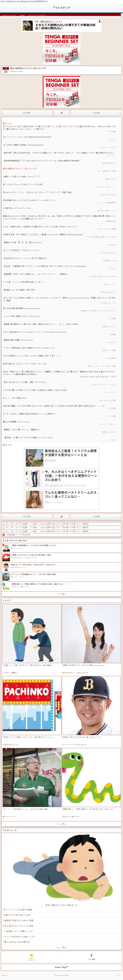Click the ad info icon on top banner

tap(99, 22)
